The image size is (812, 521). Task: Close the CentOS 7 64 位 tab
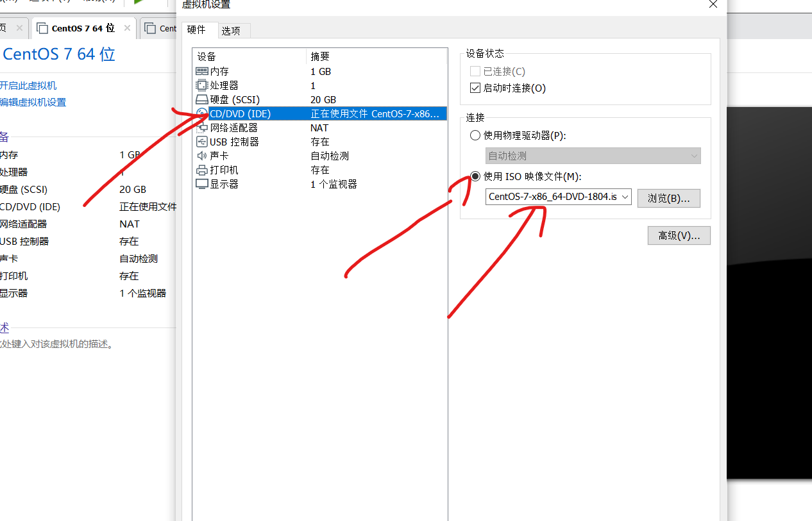(127, 28)
